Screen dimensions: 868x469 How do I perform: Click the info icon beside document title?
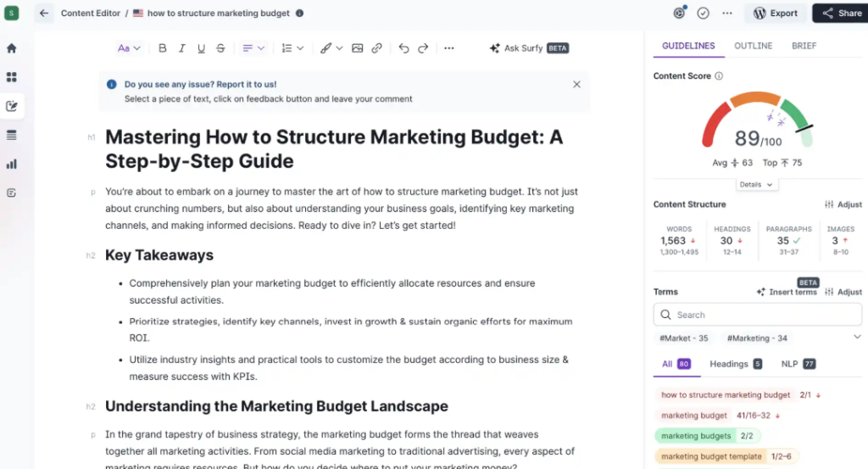pyautogui.click(x=299, y=13)
